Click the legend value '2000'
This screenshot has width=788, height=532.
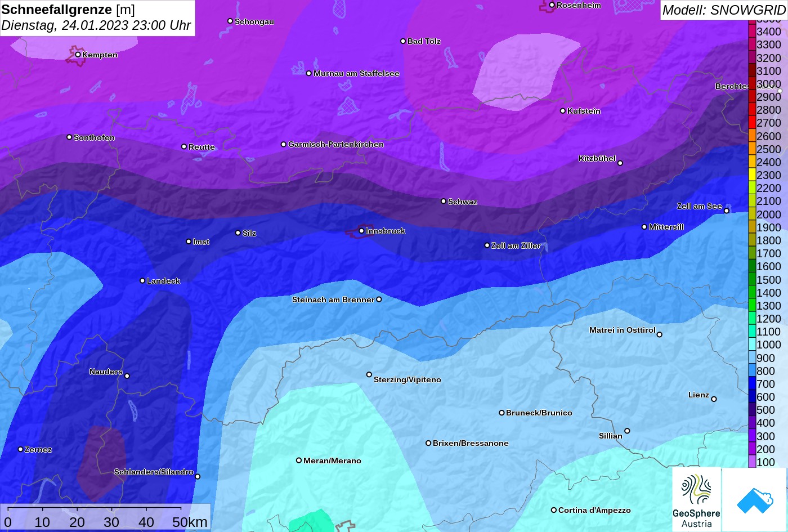[x=769, y=214]
